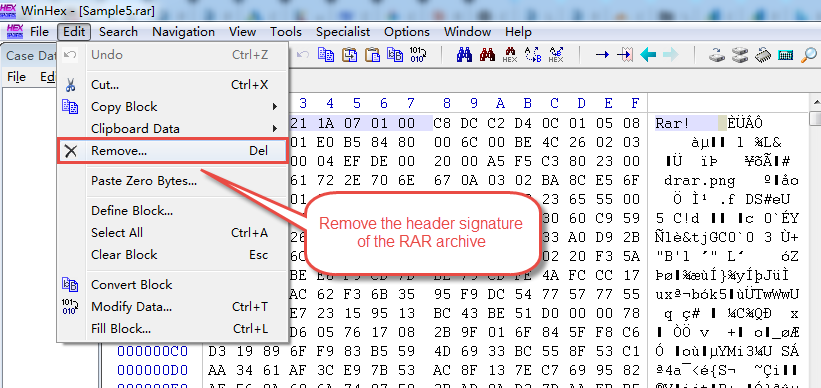Image resolution: width=821 pixels, height=388 pixels.
Task: Go forward with the faded right arrow icon
Action: 671,54
